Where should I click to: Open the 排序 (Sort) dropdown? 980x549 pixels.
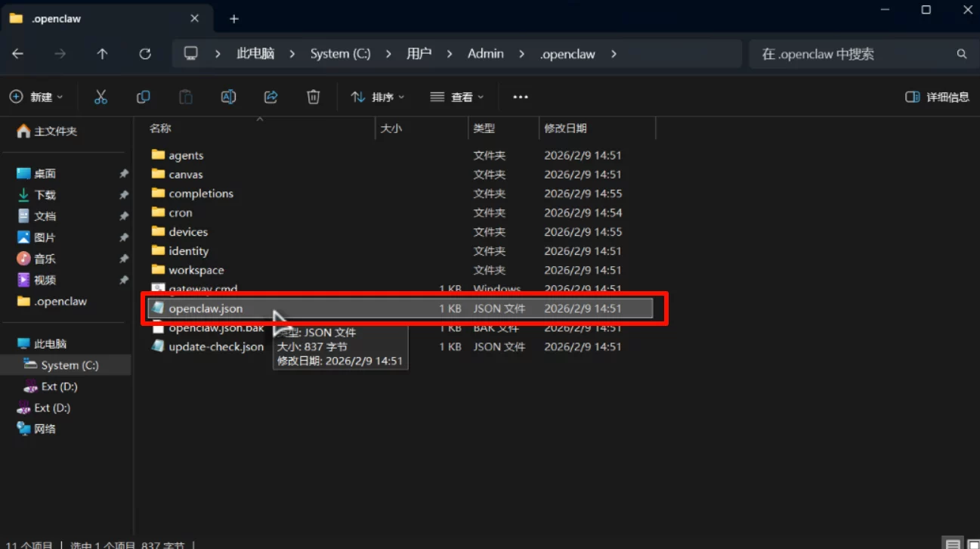[x=376, y=97]
